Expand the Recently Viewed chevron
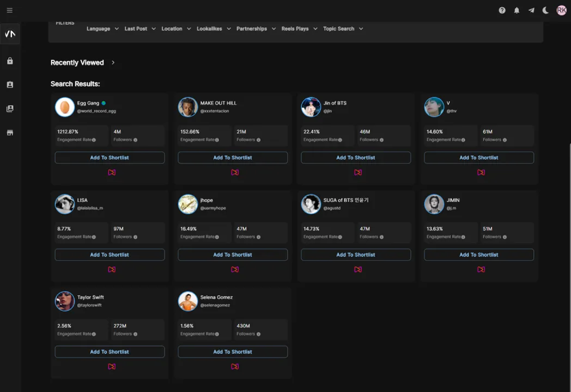 113,63
